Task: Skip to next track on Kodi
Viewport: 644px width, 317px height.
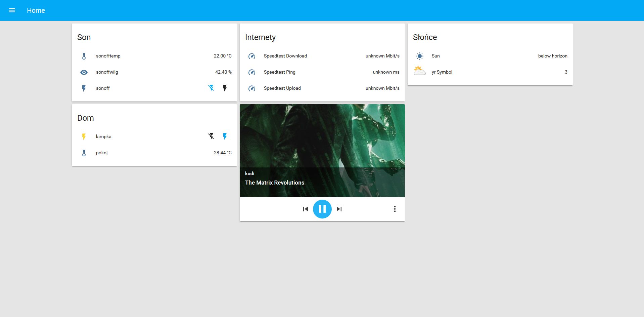Action: [x=339, y=209]
